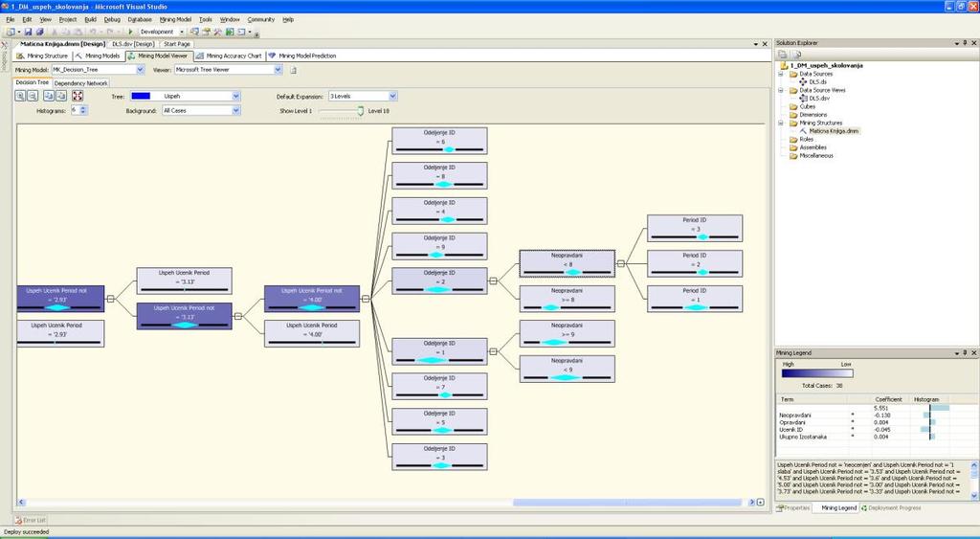Screen dimensions: 980x539
Task: Open the Community menu
Action: (260, 20)
